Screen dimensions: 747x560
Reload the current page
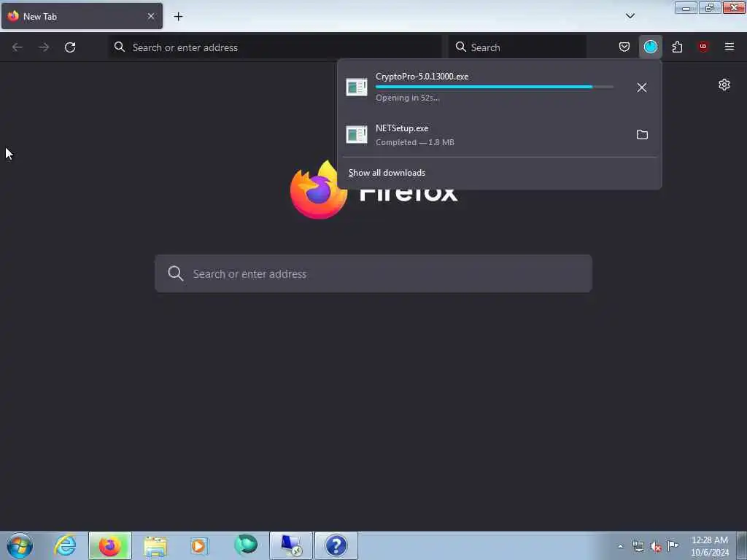pyautogui.click(x=70, y=47)
